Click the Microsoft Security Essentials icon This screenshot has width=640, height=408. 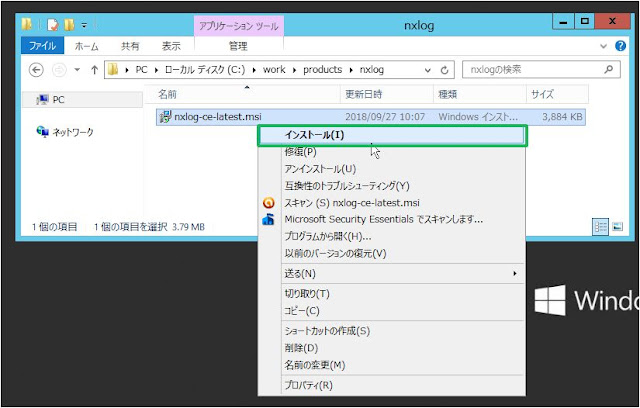pos(268,220)
